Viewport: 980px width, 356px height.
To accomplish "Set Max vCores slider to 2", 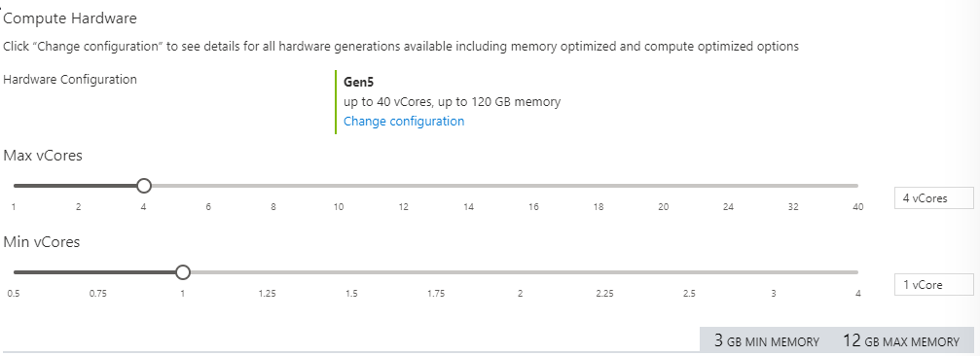I will [79, 186].
